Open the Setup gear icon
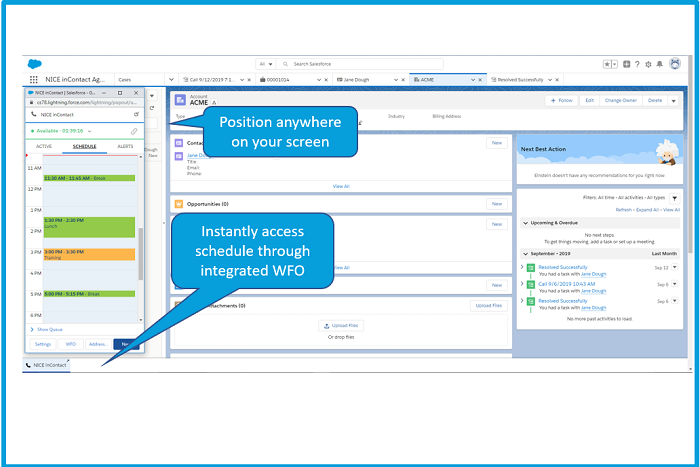 pos(650,64)
